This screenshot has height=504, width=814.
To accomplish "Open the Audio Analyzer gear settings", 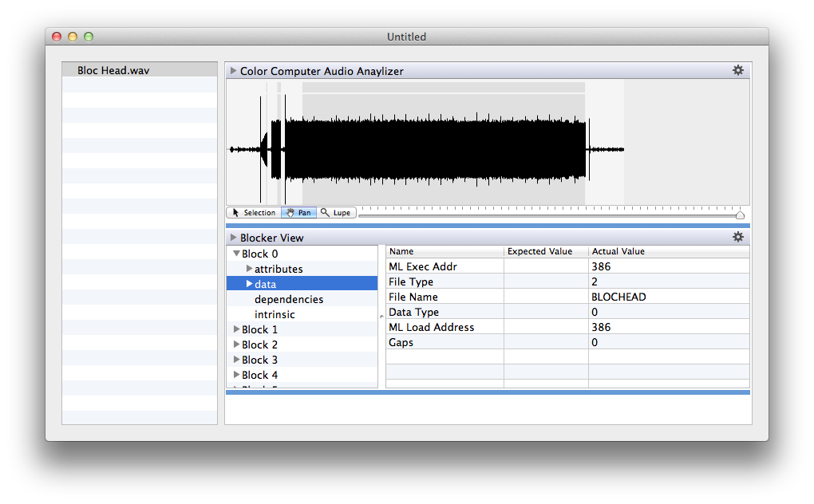I will [x=737, y=70].
